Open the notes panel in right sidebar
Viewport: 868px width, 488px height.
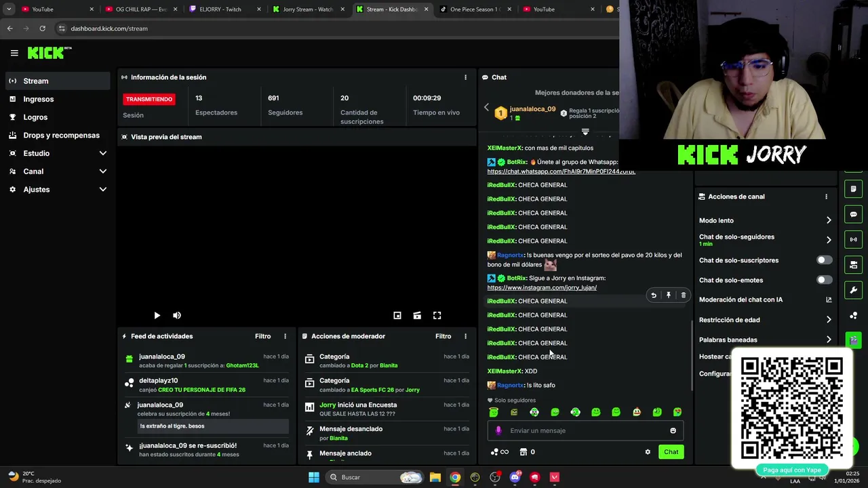pos(854,188)
